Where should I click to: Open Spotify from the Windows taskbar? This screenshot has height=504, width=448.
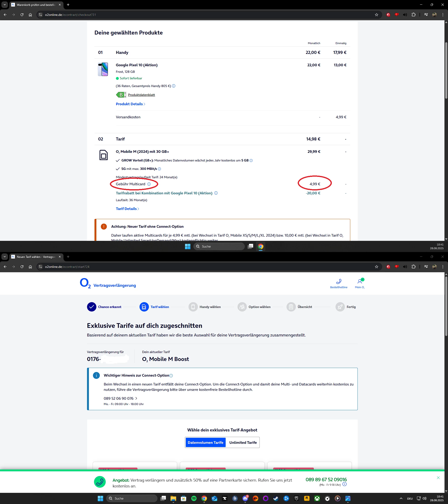194,498
